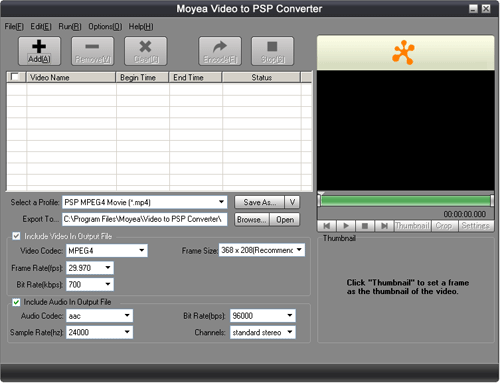Expand the Frame Rate(fps) dropdown

[x=108, y=268]
